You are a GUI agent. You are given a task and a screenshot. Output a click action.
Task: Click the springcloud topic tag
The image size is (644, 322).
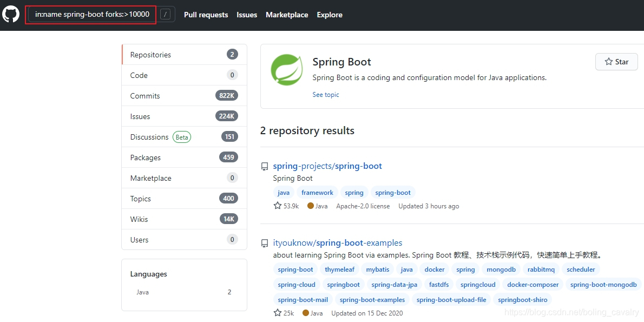[x=478, y=285]
